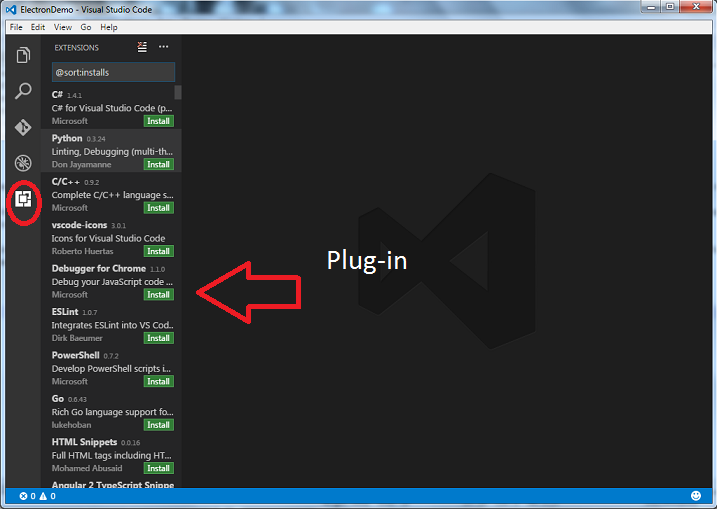Install the vscode-icons extension
717x509 pixels.
tap(159, 252)
